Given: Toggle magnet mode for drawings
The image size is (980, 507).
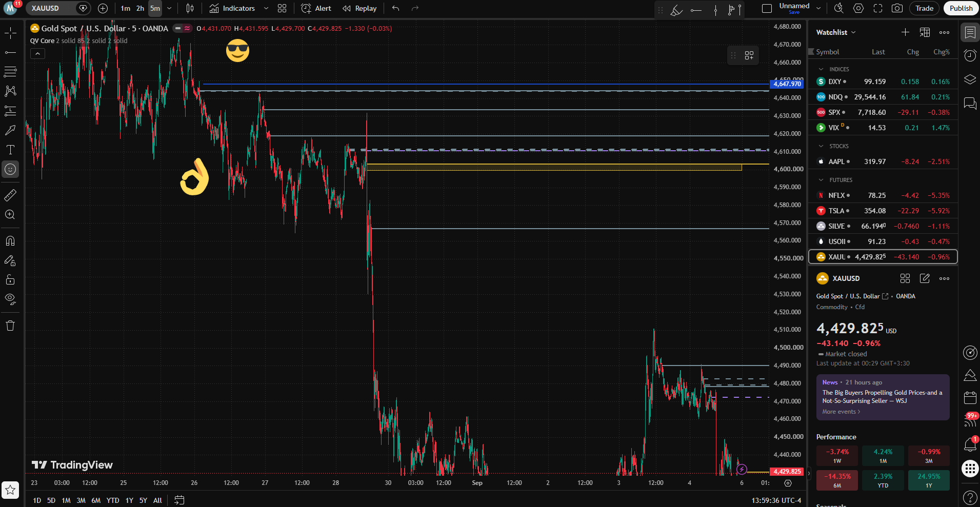Looking at the screenshot, I should pos(10,241).
